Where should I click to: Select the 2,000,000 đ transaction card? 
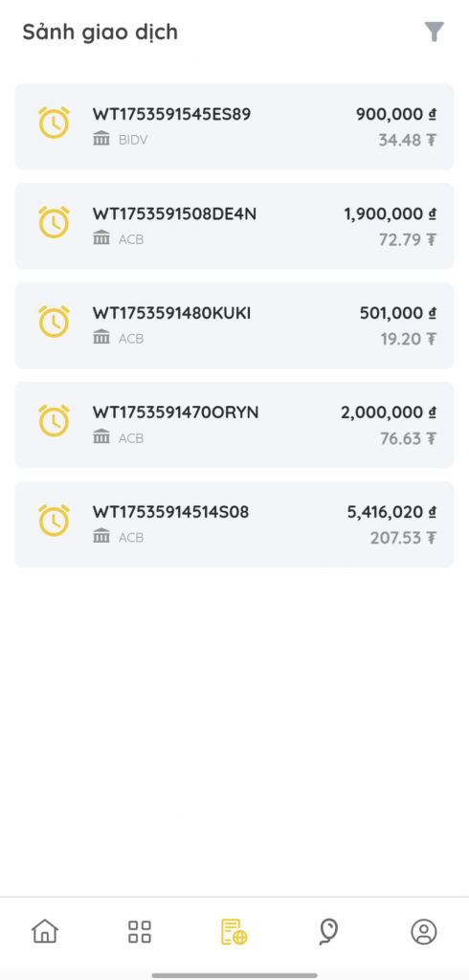click(x=234, y=425)
